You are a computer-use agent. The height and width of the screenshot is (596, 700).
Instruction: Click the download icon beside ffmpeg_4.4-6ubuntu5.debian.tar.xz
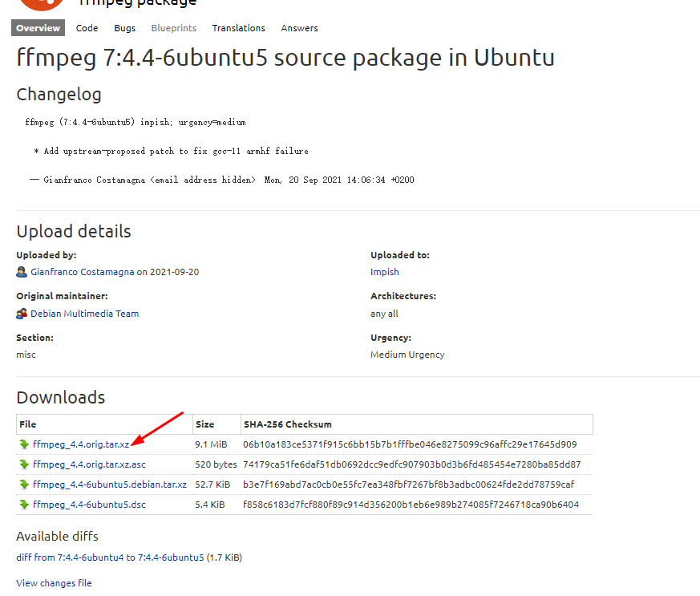25,484
